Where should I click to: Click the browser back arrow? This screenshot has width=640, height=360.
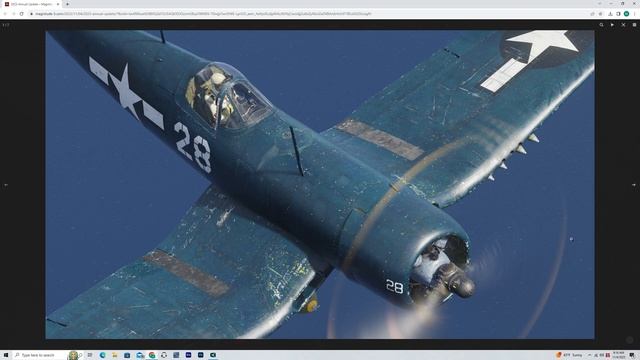click(x=5, y=14)
